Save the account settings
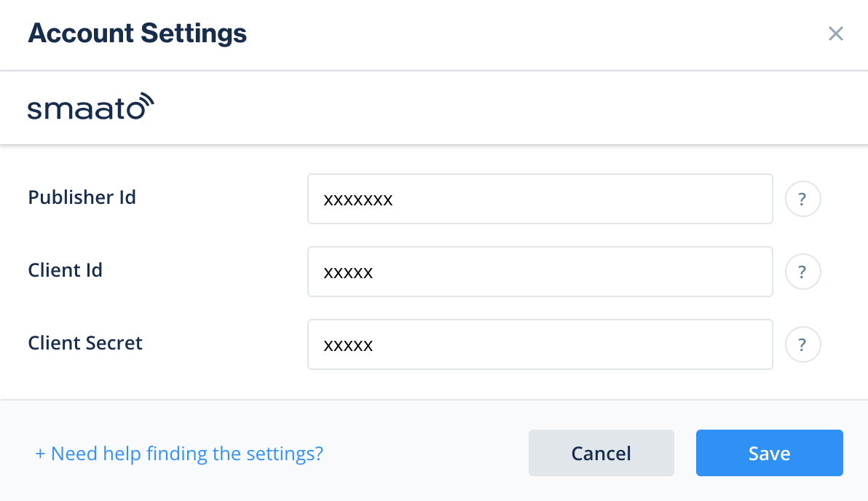 pos(769,453)
